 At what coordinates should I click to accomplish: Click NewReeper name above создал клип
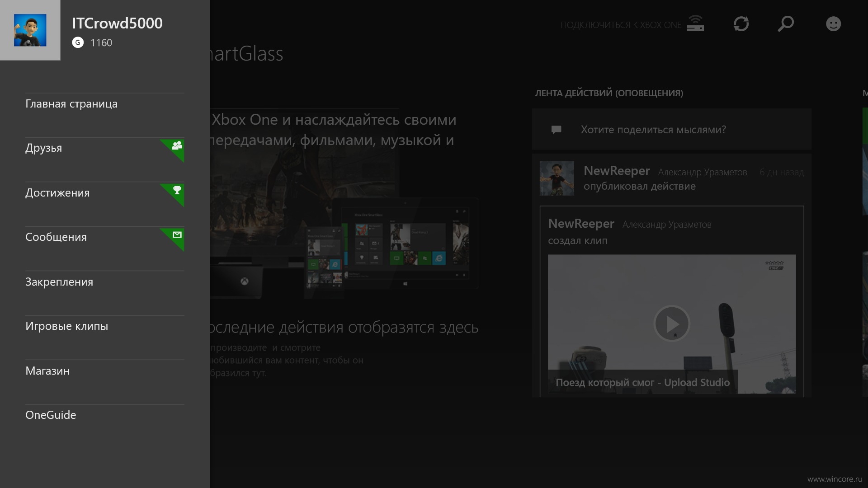[581, 224]
